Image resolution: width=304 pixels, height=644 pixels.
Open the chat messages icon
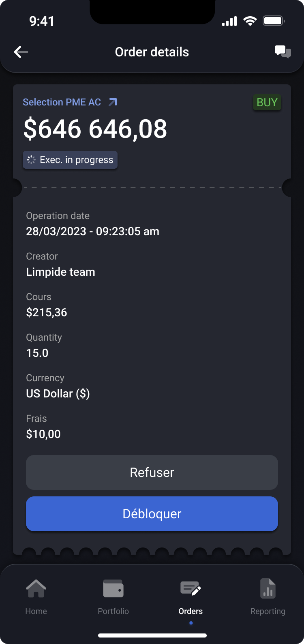(x=283, y=52)
